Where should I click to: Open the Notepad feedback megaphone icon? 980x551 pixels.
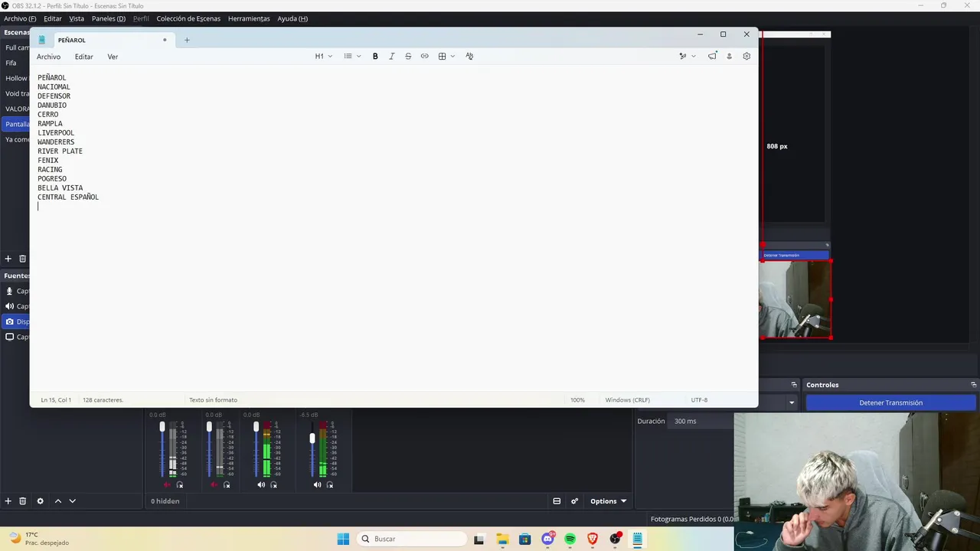pos(712,56)
